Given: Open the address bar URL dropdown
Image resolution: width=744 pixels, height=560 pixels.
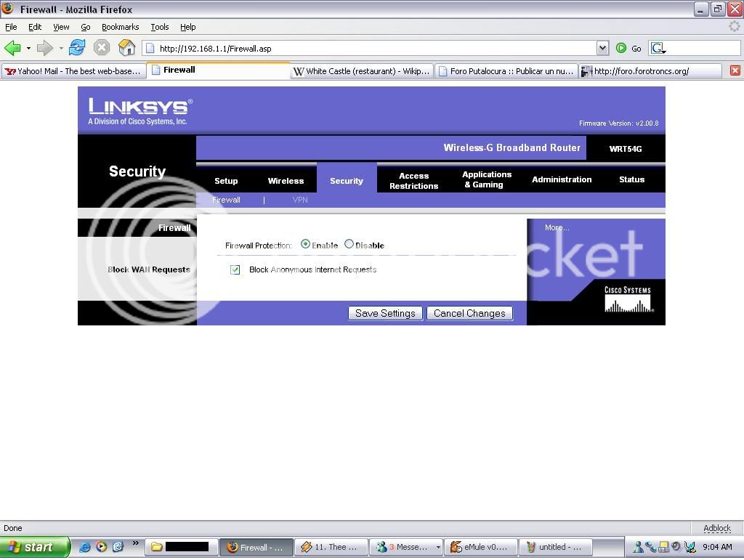Looking at the screenshot, I should point(602,48).
